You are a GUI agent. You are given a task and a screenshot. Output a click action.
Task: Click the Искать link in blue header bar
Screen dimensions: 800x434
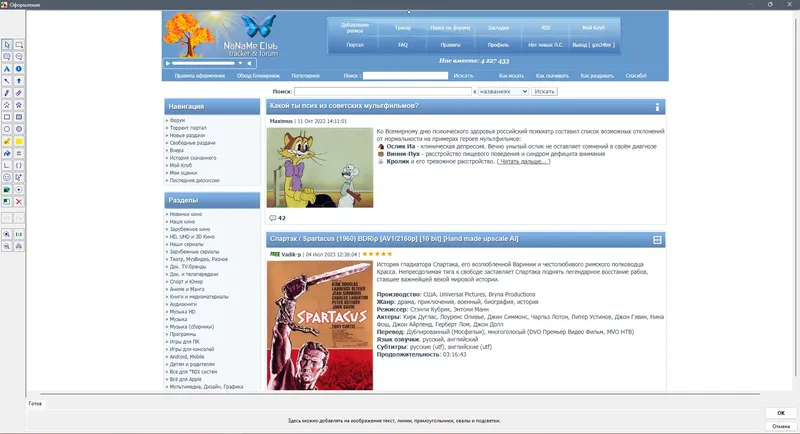point(463,75)
